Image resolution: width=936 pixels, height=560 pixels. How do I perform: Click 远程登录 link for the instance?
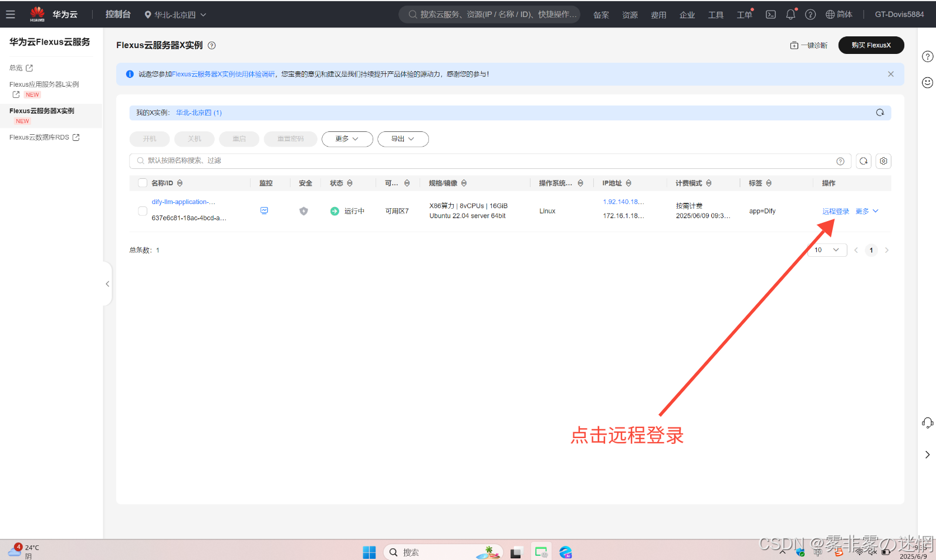pyautogui.click(x=835, y=211)
